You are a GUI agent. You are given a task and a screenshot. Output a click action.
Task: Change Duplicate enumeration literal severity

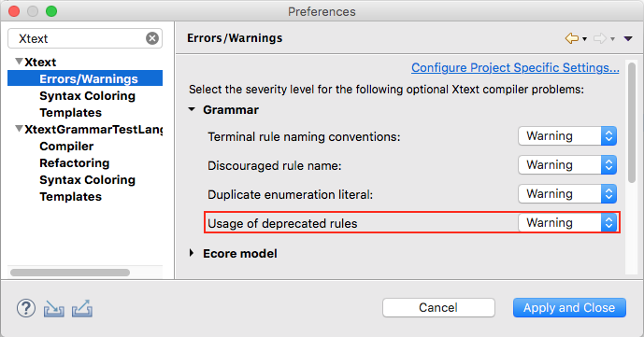[567, 193]
